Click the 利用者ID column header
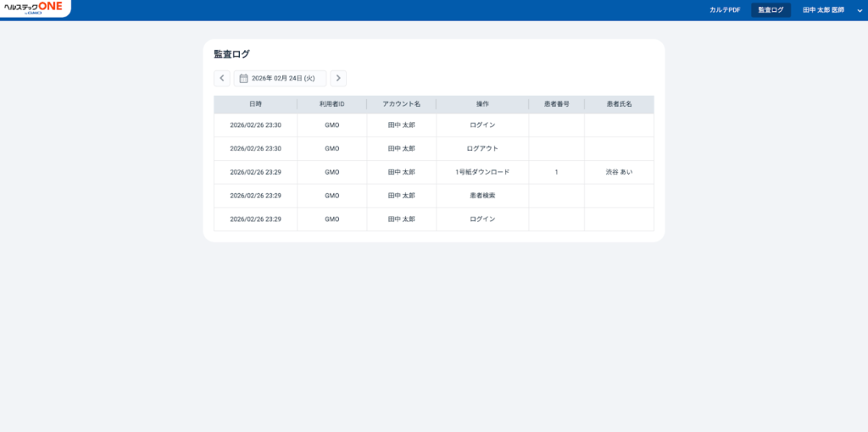This screenshot has height=432, width=868. click(331, 104)
